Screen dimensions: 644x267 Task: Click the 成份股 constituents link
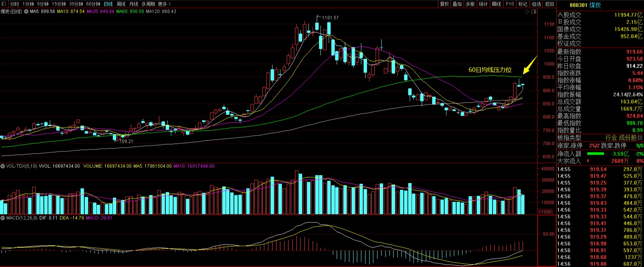tap(628, 138)
